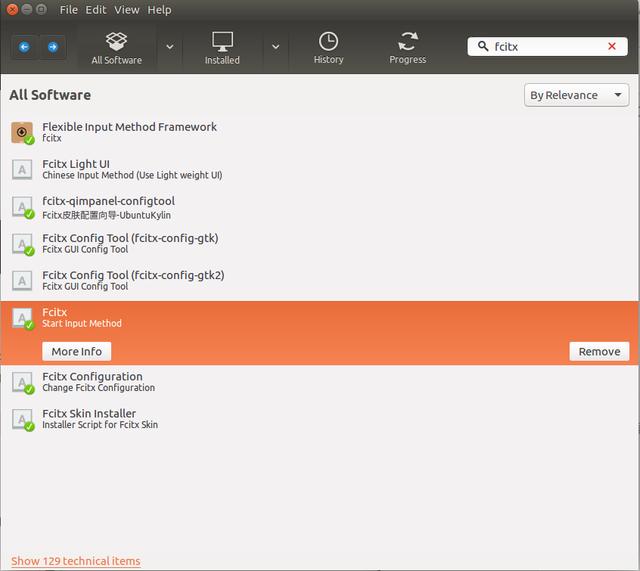The width and height of the screenshot is (640, 571).
Task: Open the Progress view
Action: coord(408,48)
